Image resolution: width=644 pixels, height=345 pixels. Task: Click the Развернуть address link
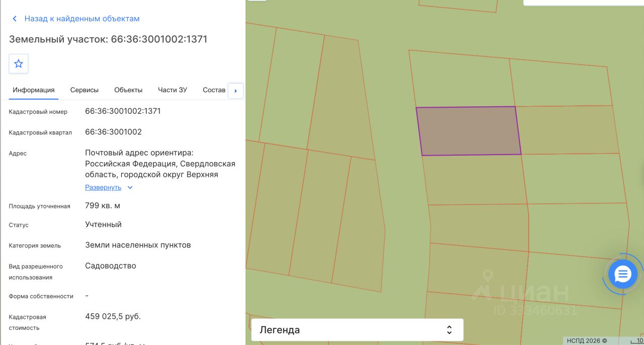103,187
